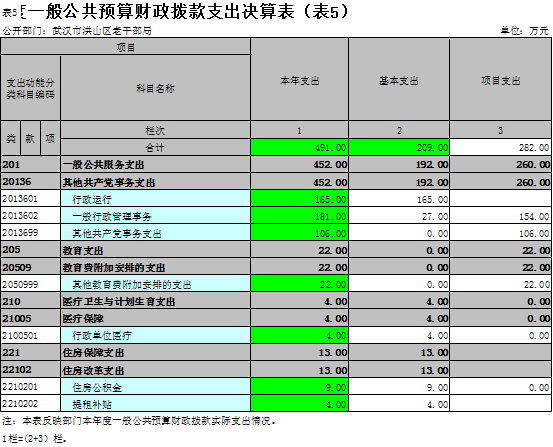
Task: Click code cell 2210201
Action: point(31,387)
